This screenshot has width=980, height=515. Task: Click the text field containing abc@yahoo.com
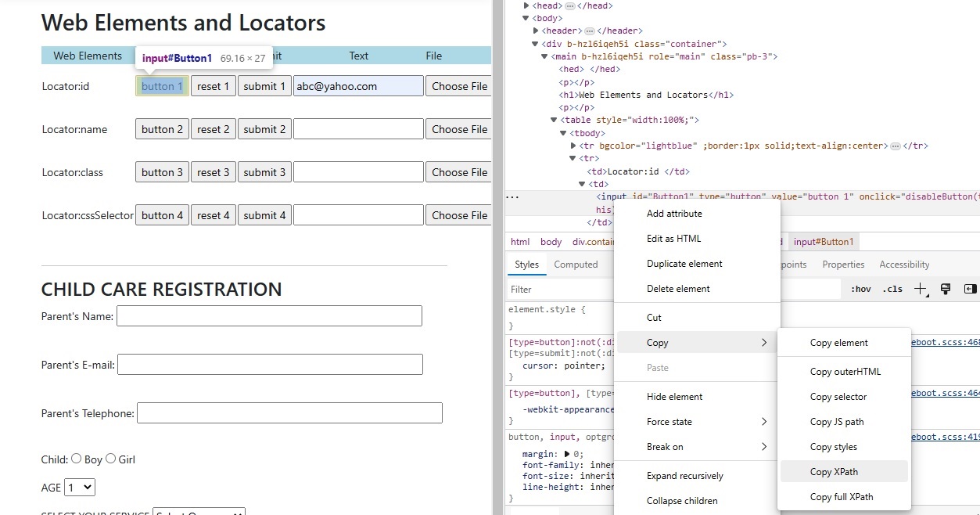click(x=358, y=86)
